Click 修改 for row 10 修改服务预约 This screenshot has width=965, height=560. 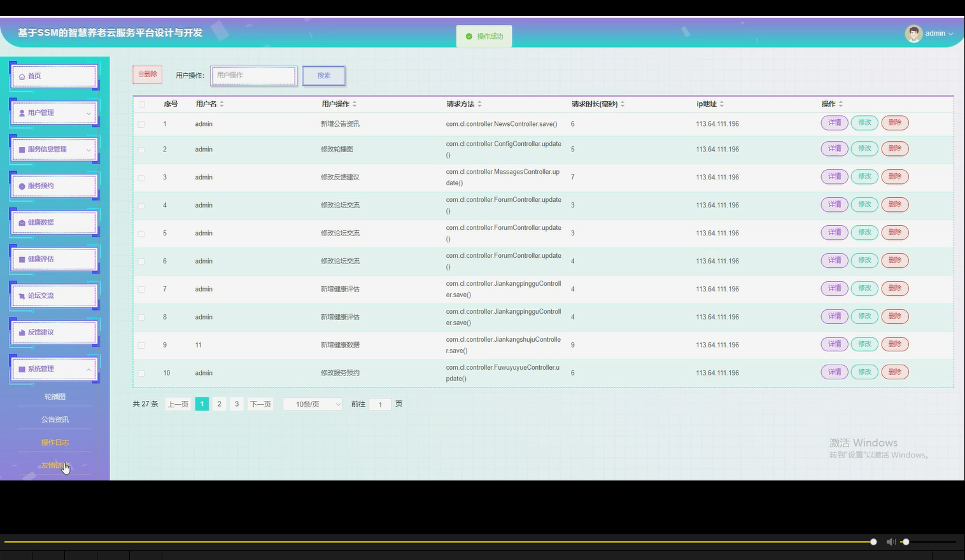click(x=864, y=372)
